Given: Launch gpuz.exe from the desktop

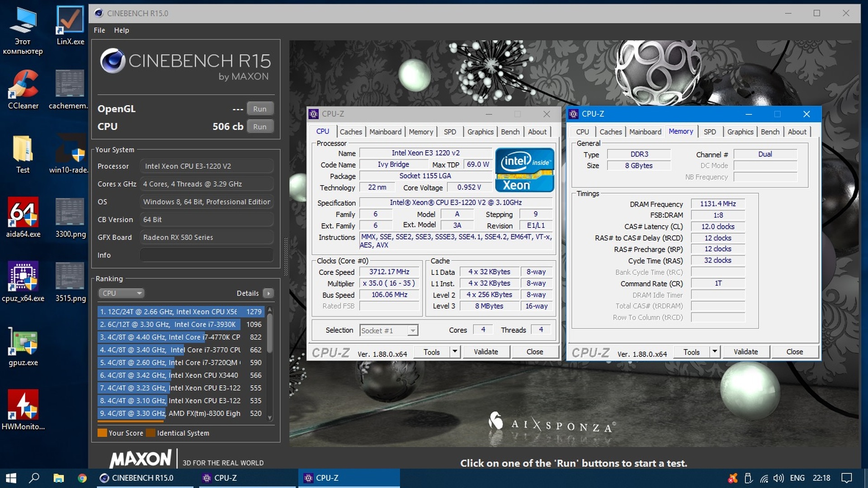Looking at the screenshot, I should tap(23, 346).
